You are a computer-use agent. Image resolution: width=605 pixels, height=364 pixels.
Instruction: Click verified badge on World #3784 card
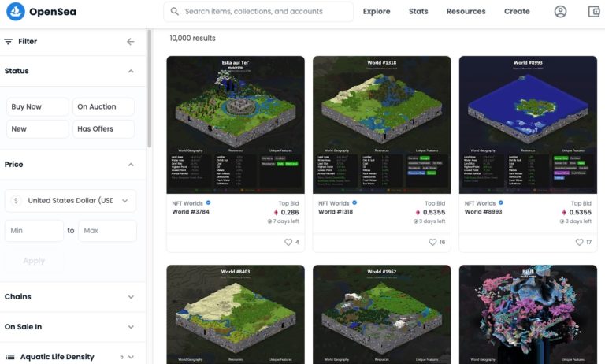point(208,202)
